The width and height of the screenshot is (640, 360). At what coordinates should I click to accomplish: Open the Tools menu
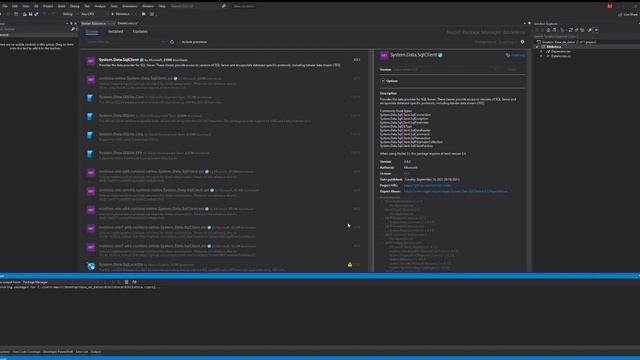coord(114,6)
